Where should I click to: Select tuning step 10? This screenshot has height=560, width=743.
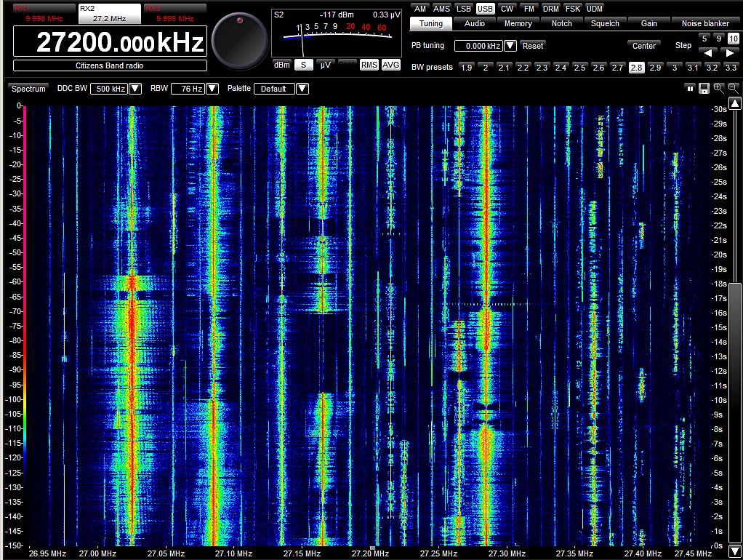pyautogui.click(x=733, y=39)
